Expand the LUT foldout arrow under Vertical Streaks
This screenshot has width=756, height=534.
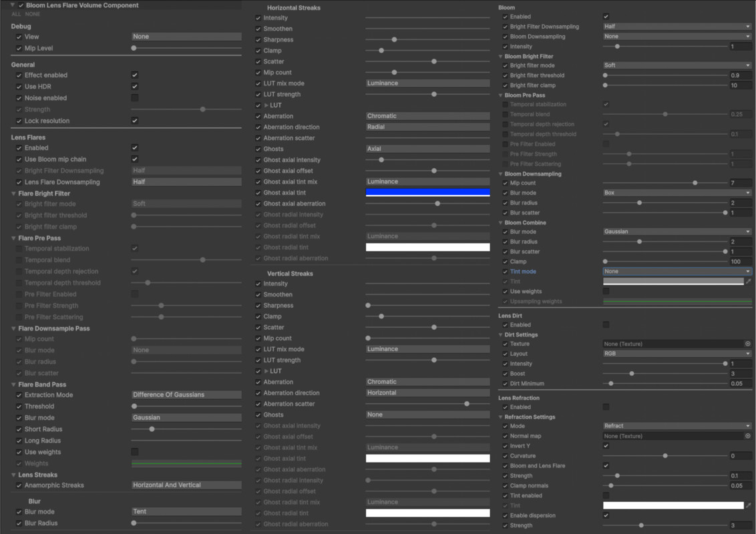266,371
